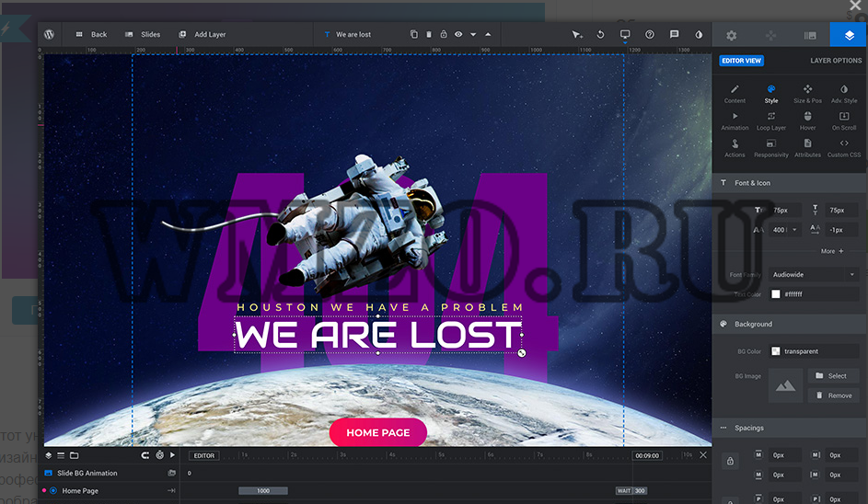The image size is (868, 504).
Task: Click the timeline stopwatch speed icon
Action: (x=159, y=455)
